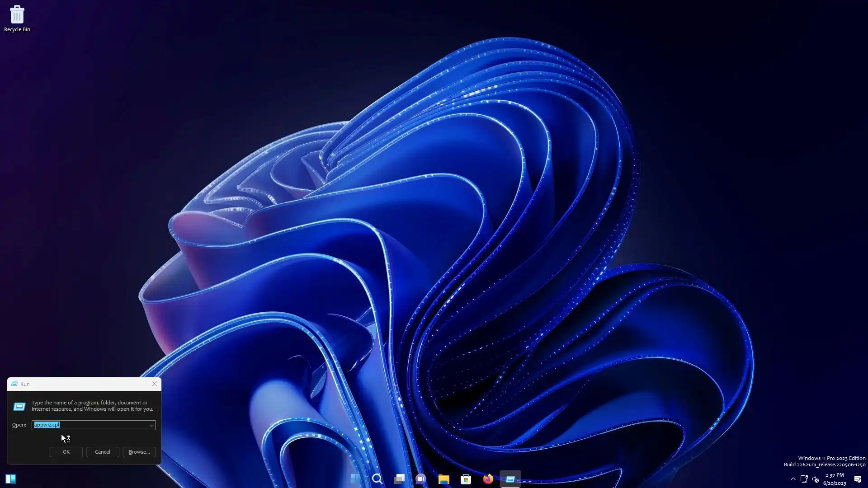Launch Firefox from the taskbar
The width and height of the screenshot is (868, 488).
tap(488, 479)
